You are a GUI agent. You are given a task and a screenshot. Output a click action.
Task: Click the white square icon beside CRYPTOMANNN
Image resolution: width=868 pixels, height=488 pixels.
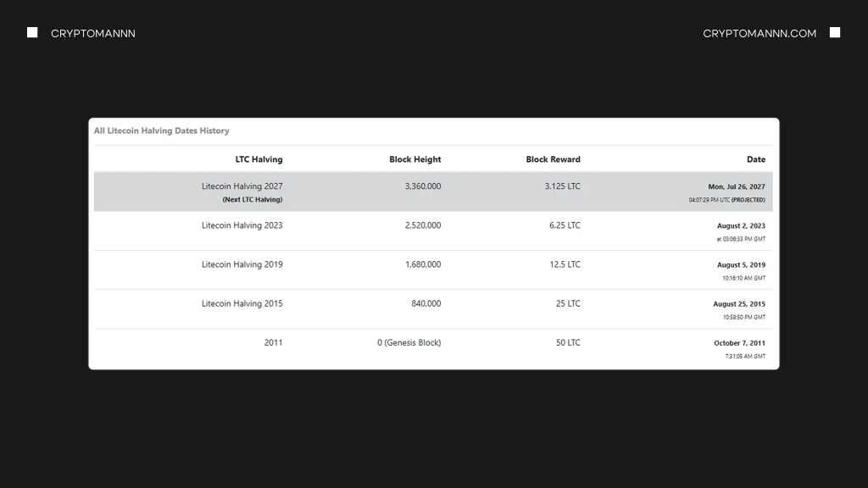32,33
